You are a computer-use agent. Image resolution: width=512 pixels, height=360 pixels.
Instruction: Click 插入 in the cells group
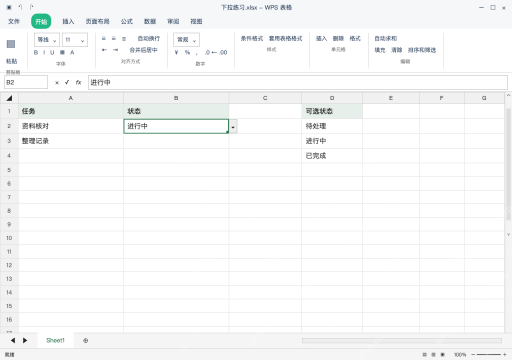click(x=321, y=39)
